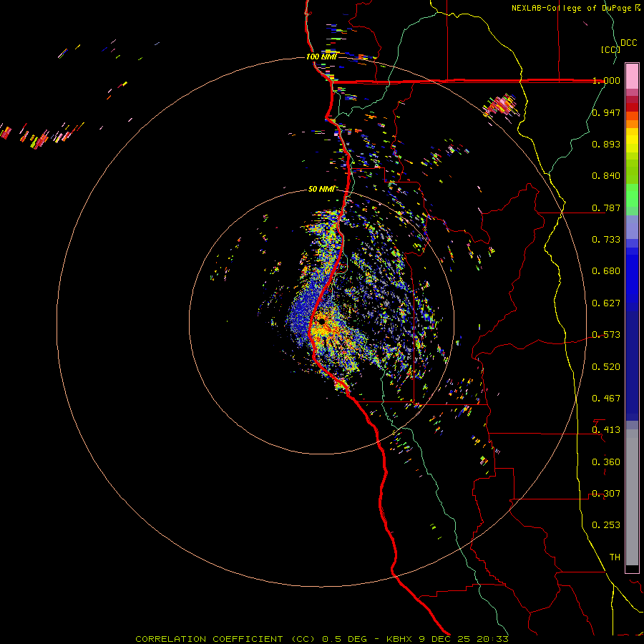Click the DCC label above the color bar
The image size is (644, 644).
pyautogui.click(x=628, y=43)
